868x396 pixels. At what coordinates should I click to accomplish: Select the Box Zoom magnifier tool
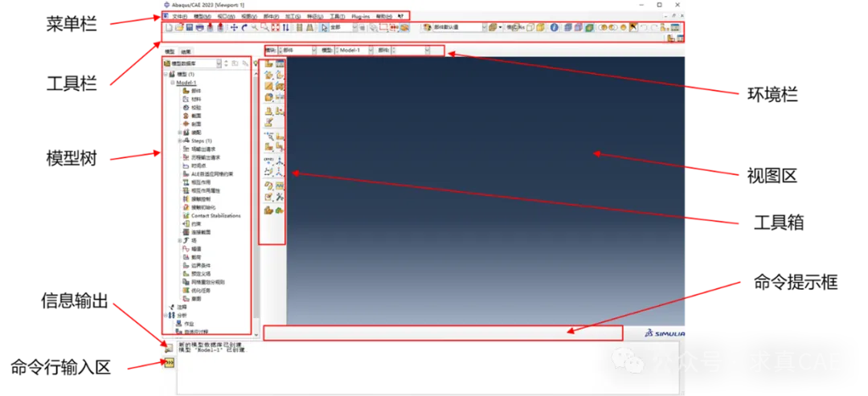coord(265,27)
